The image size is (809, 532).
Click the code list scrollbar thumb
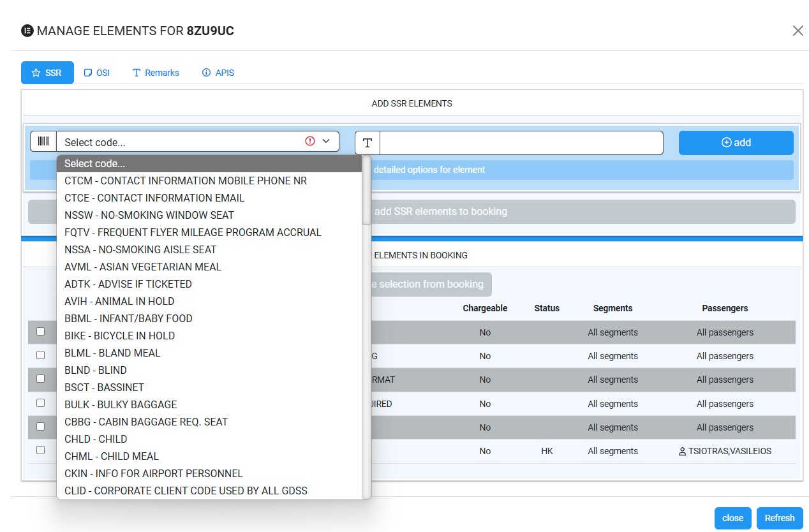pyautogui.click(x=366, y=191)
